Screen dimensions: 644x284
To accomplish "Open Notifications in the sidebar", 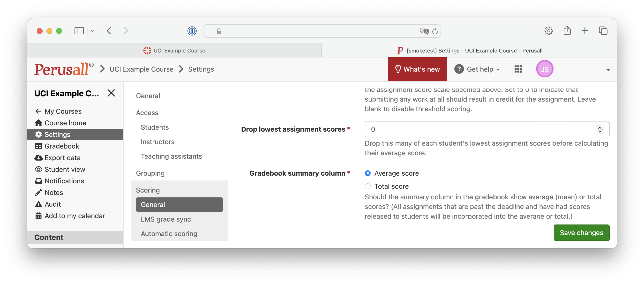I will pos(64,181).
